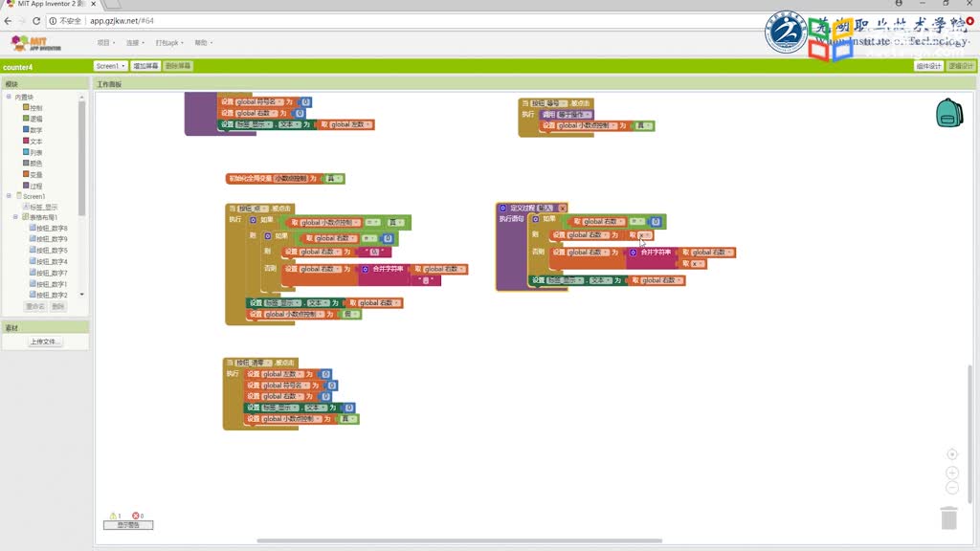Select the 数学 block category
This screenshot has height=551, width=980.
33,130
